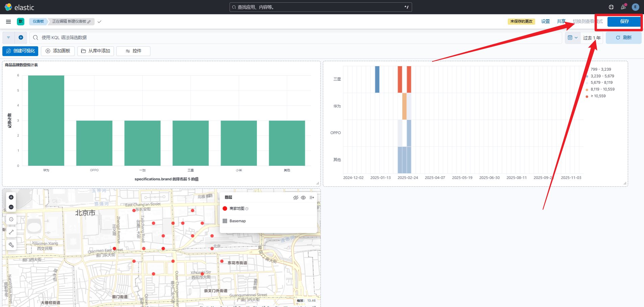Edit the 正在编辑 新建仪表板 title breadcrumb

[71, 22]
